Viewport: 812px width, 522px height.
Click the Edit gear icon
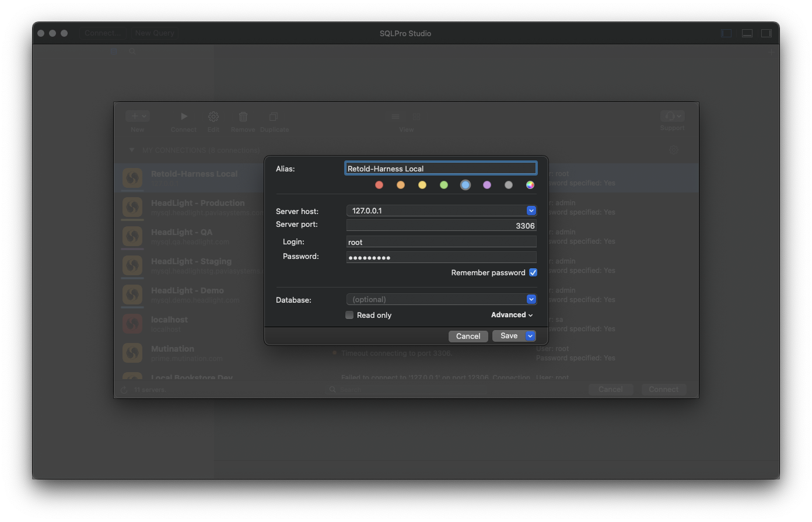point(213,117)
